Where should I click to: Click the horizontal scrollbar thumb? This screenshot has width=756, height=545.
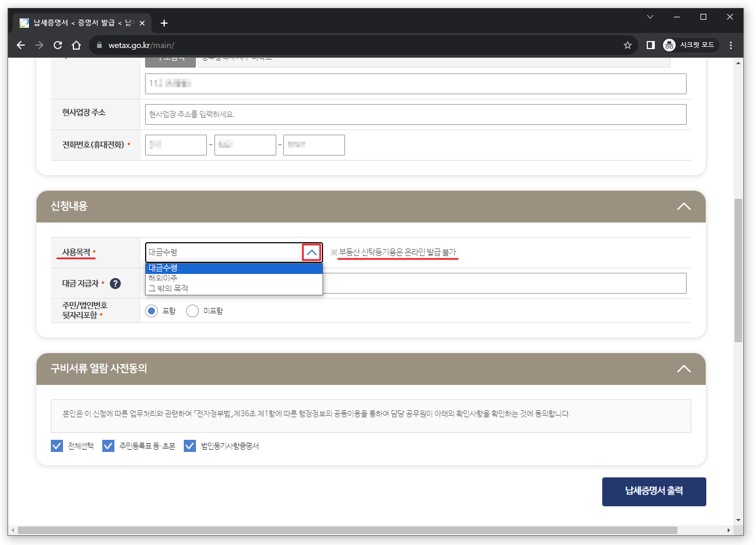tap(347, 530)
